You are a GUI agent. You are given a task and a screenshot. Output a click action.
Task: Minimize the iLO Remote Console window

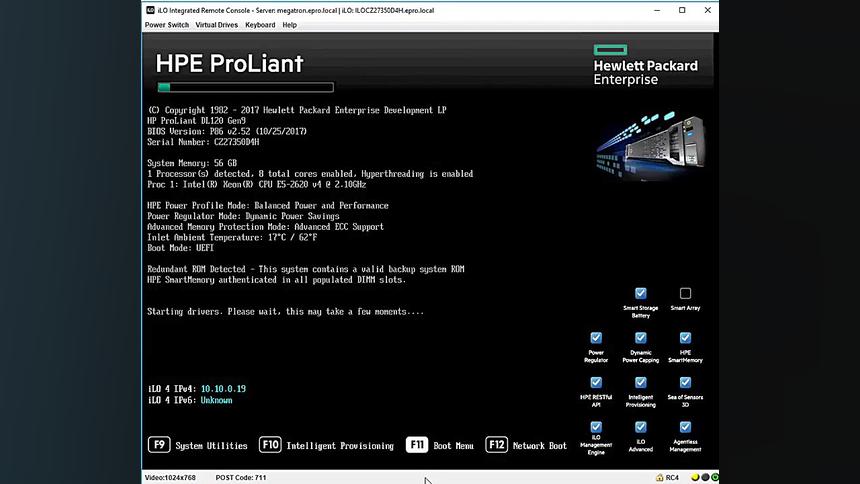tap(657, 10)
